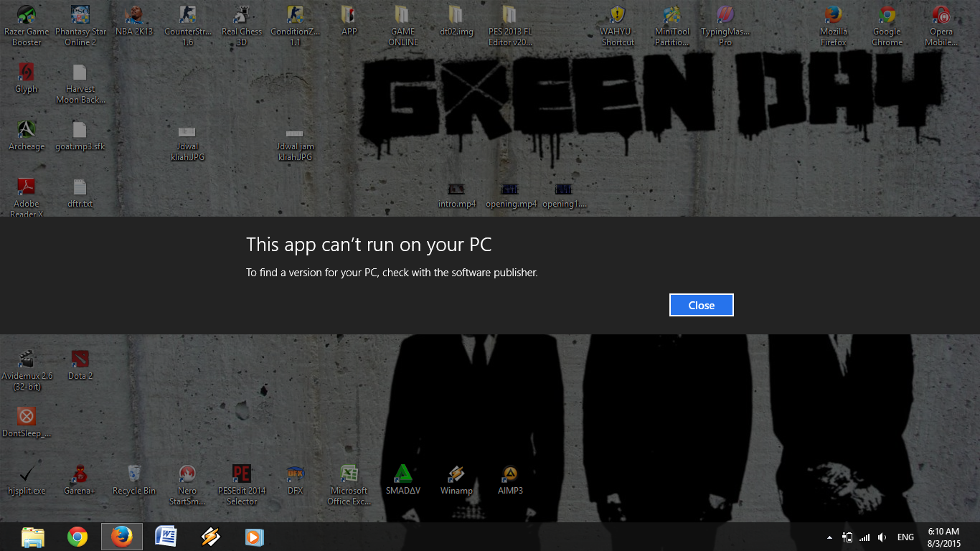Open the volume speaker tray icon
The image size is (980, 551).
882,537
